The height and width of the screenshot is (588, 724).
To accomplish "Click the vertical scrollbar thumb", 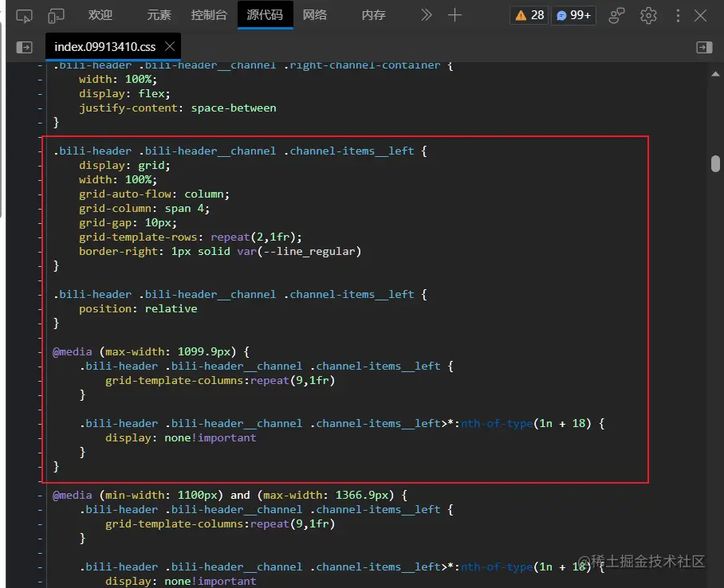I will click(x=715, y=164).
